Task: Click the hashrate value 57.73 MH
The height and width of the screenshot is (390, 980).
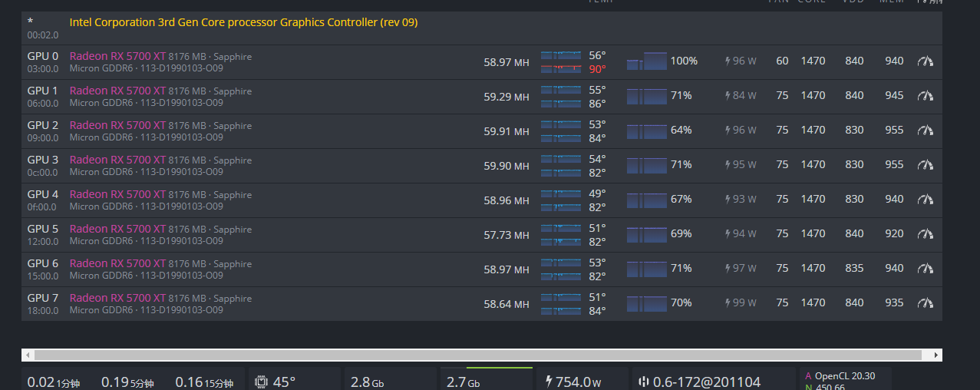Action: point(506,235)
